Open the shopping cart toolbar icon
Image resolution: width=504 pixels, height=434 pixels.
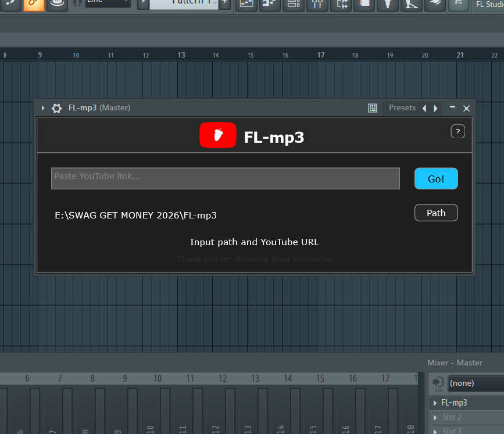pyautogui.click(x=459, y=4)
